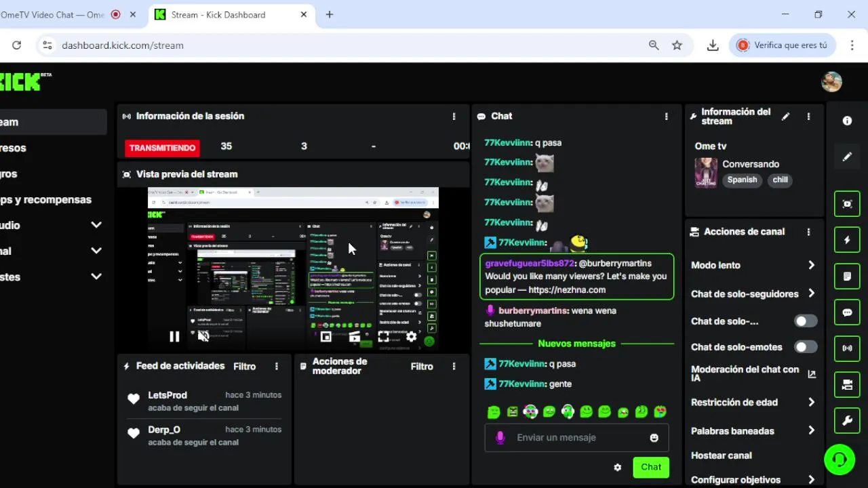The width and height of the screenshot is (868, 488).
Task: Click the browser zoom magnifier icon
Action: point(654,45)
